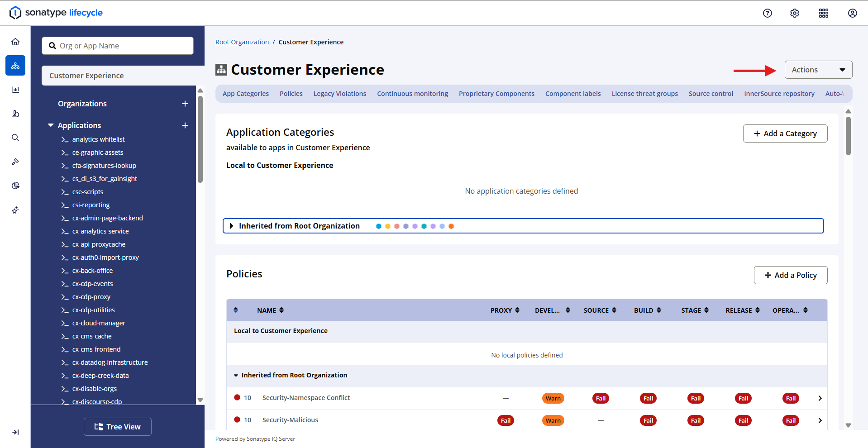Add an organization with the plus icon
The width and height of the screenshot is (868, 448).
click(x=185, y=104)
